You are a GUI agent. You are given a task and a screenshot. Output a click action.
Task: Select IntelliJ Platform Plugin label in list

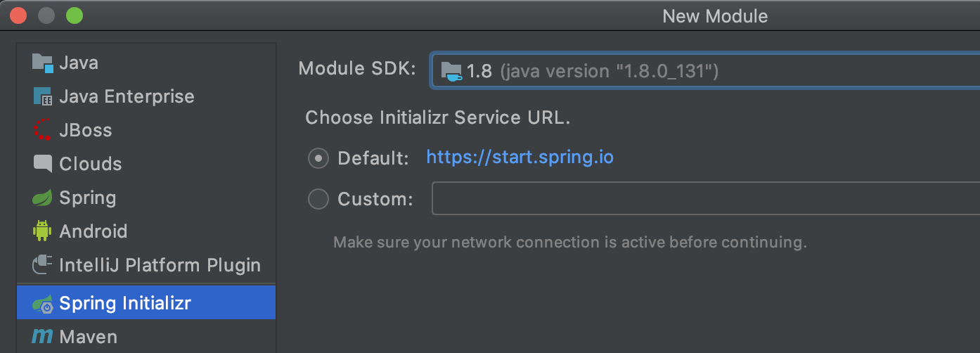coord(160,265)
